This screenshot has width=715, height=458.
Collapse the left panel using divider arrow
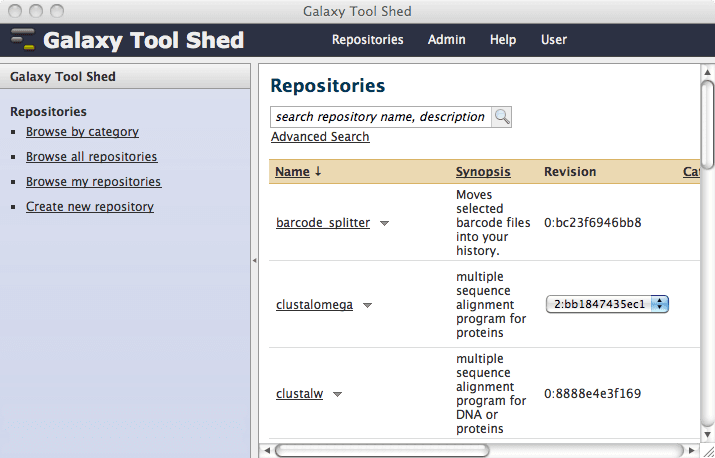pyautogui.click(x=254, y=260)
